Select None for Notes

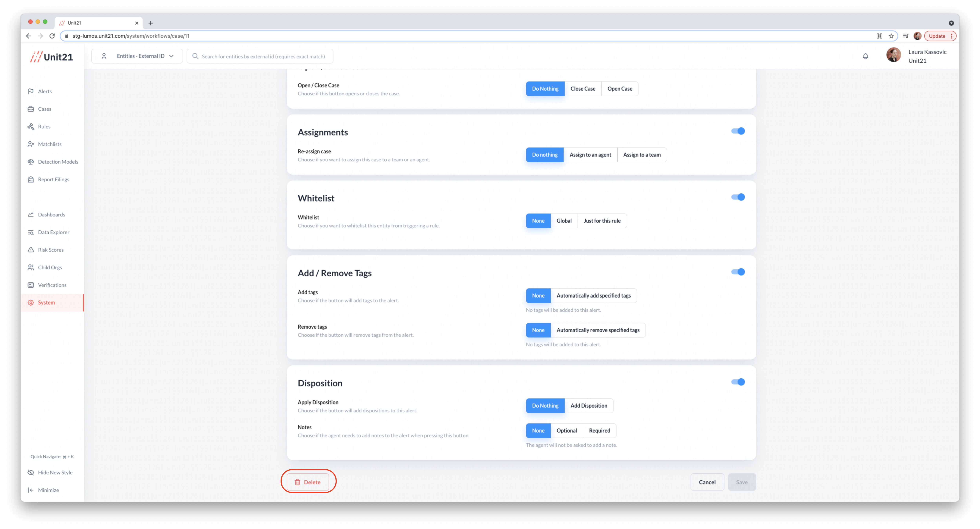(538, 431)
